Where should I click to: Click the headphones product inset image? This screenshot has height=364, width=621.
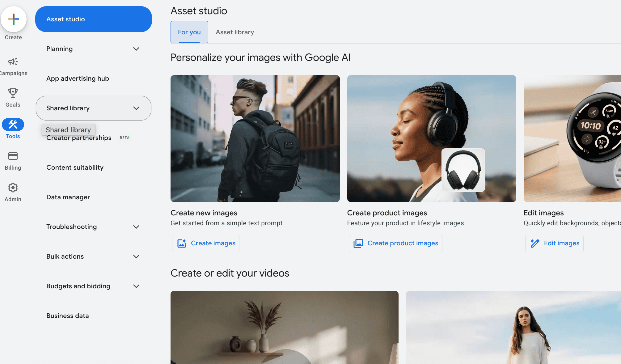click(463, 170)
